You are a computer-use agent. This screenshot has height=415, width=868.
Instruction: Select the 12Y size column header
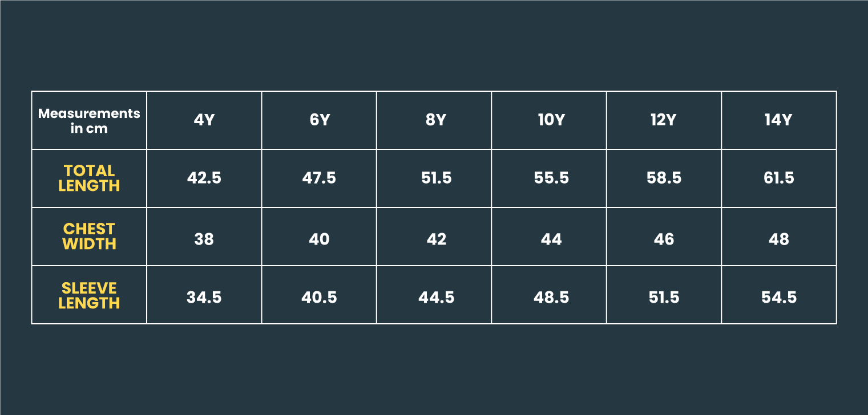pyautogui.click(x=664, y=120)
